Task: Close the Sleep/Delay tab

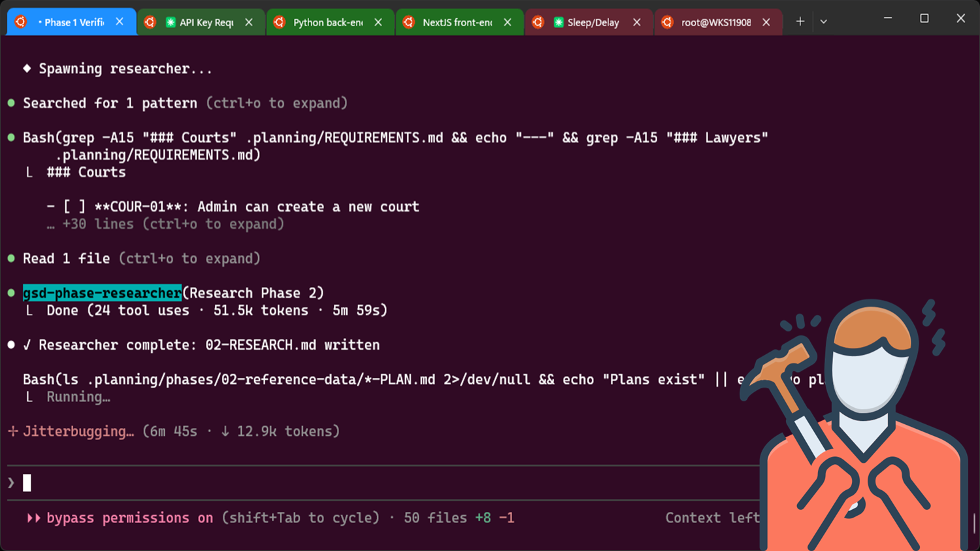Action: tap(637, 22)
